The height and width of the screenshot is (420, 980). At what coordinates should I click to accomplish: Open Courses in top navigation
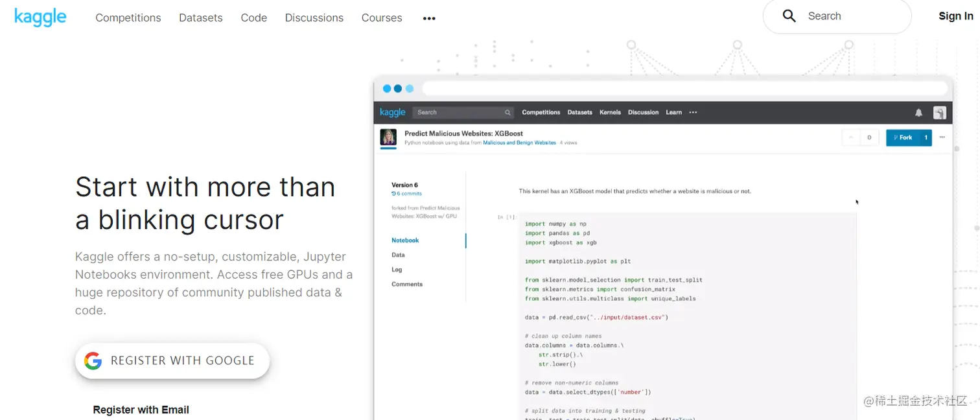(382, 18)
